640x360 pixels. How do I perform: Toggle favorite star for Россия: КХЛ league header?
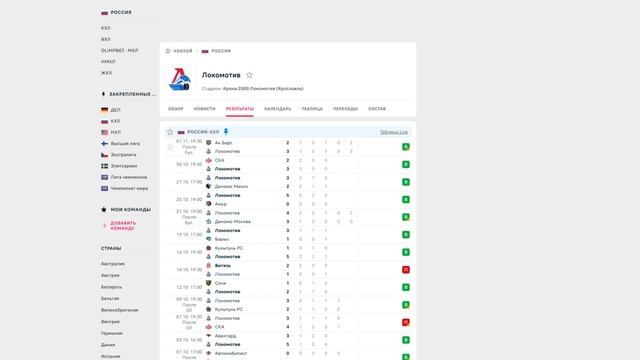click(x=170, y=132)
